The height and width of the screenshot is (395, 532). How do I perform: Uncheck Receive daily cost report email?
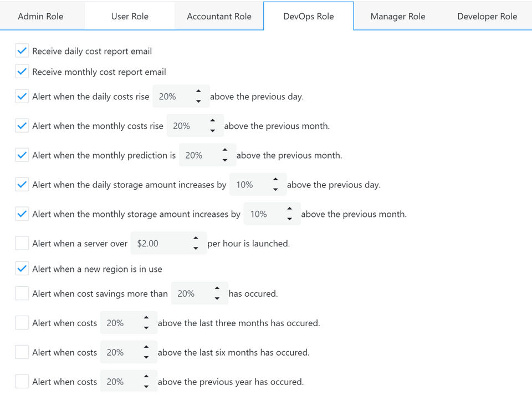click(22, 51)
